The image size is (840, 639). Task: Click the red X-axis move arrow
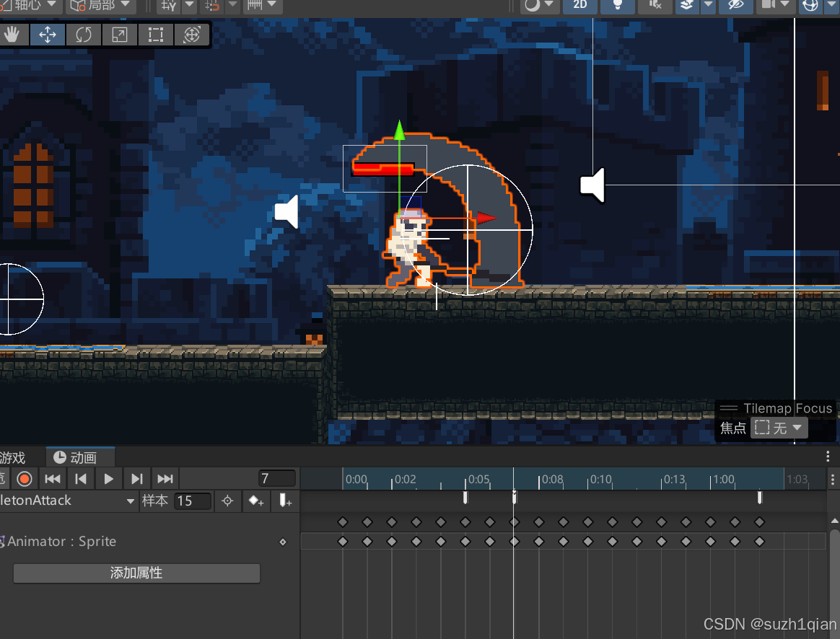(486, 218)
